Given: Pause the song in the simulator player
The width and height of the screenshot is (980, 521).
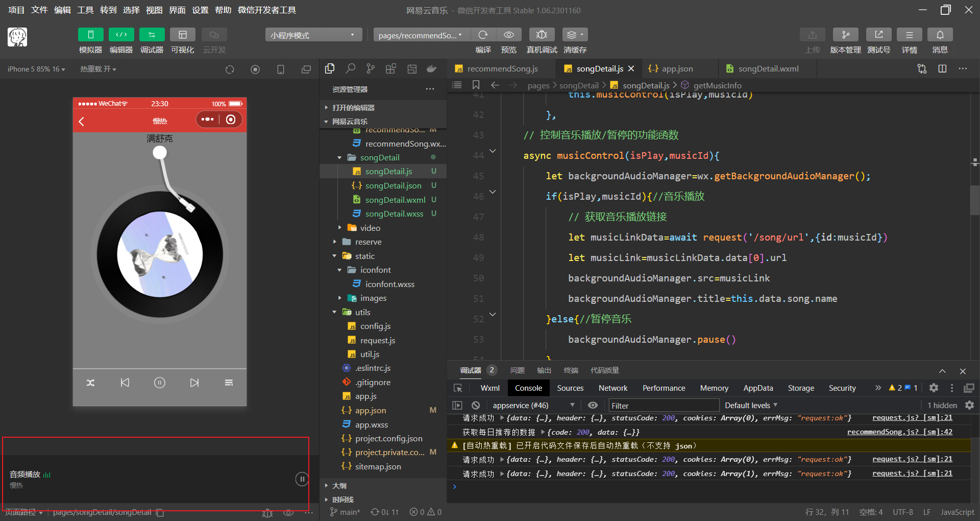Looking at the screenshot, I should click(x=160, y=383).
